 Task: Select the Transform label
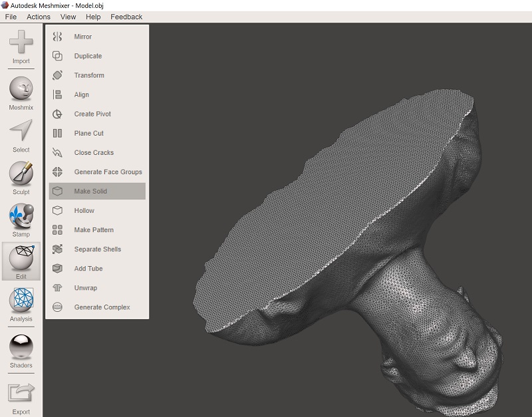coord(89,75)
